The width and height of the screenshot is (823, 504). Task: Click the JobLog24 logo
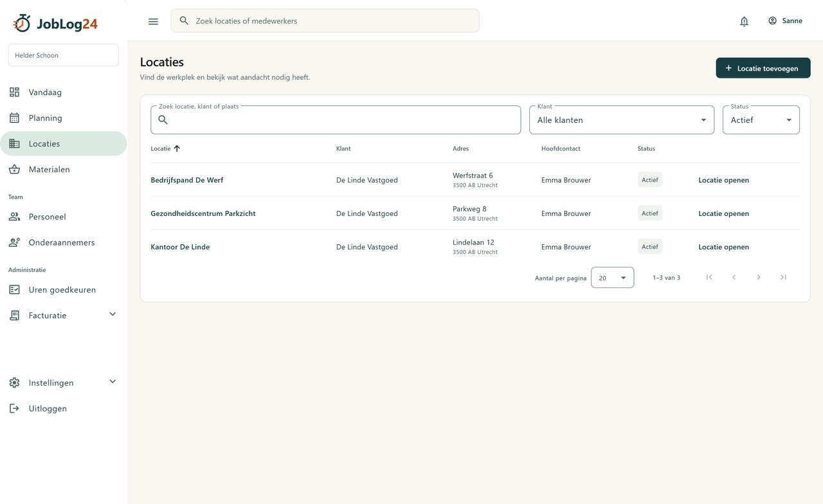[55, 23]
